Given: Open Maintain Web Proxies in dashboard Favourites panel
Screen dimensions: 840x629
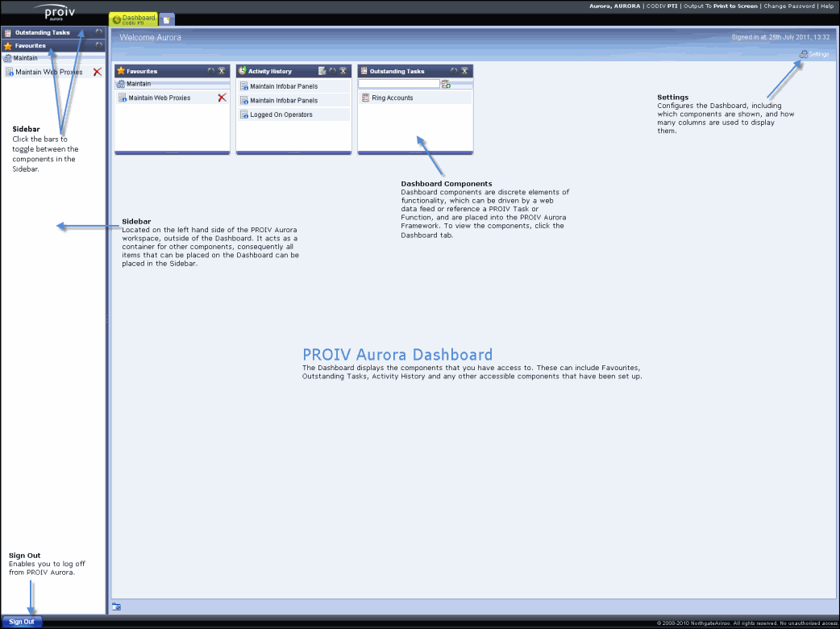Looking at the screenshot, I should pyautogui.click(x=159, y=98).
